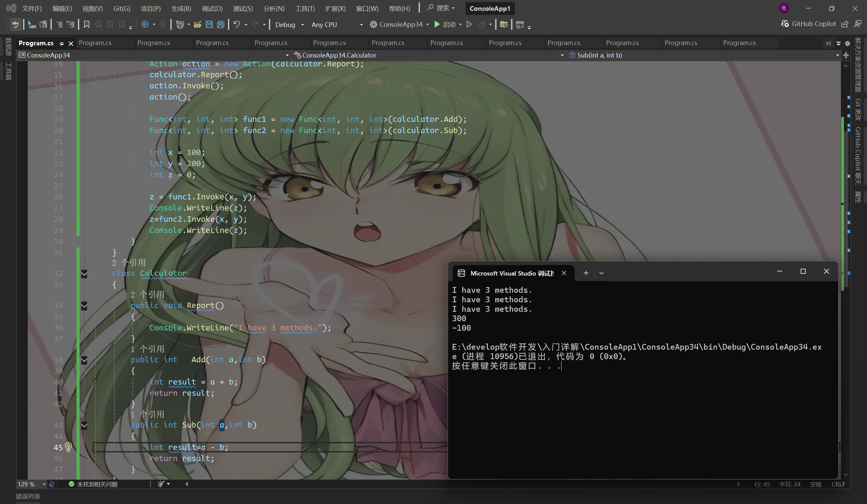Toggle the pin on the active Program.cs tab

[62, 43]
